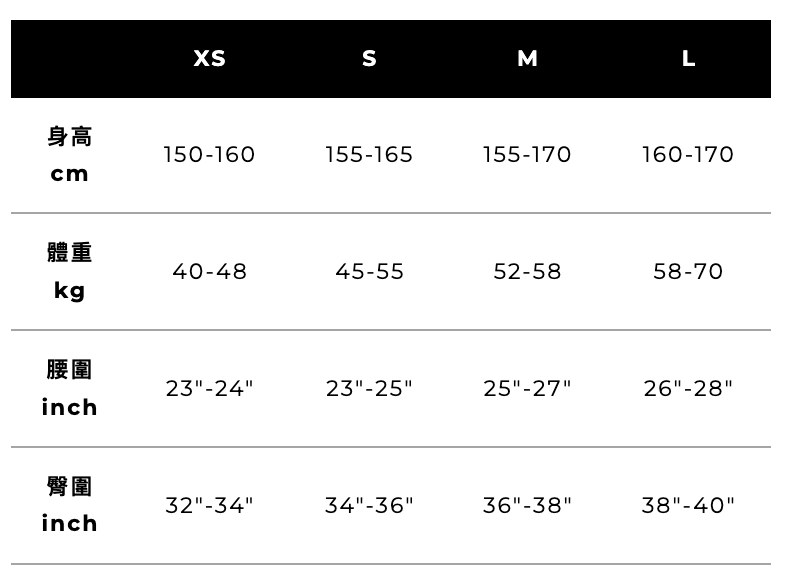The width and height of the screenshot is (800, 586).
Task: Click the S size column header
Action: (369, 59)
